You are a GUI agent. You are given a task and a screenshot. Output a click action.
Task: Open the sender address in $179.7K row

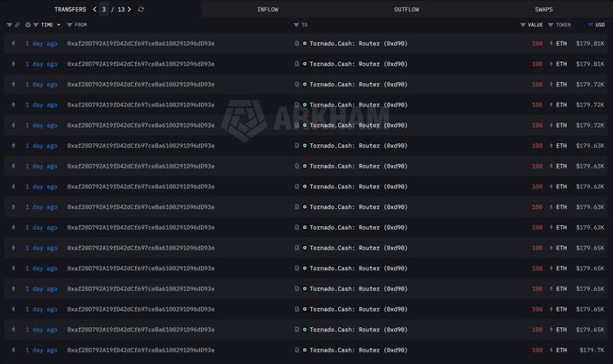[x=141, y=350]
